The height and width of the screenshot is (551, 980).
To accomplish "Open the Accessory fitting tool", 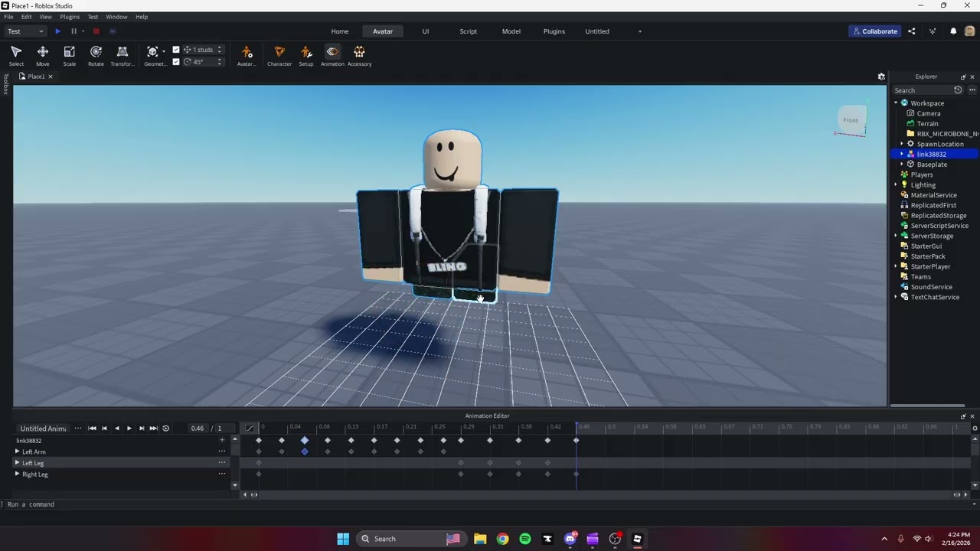I will click(359, 56).
